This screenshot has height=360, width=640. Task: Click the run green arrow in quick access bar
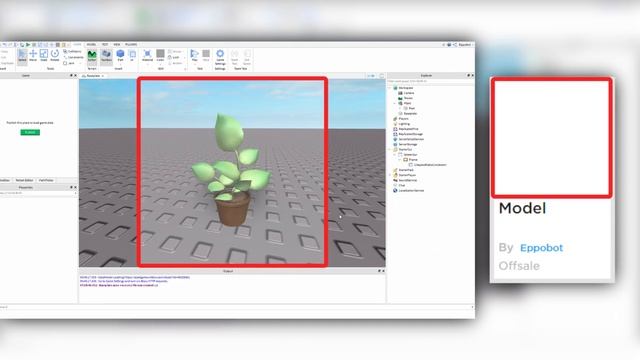click(x=28, y=44)
